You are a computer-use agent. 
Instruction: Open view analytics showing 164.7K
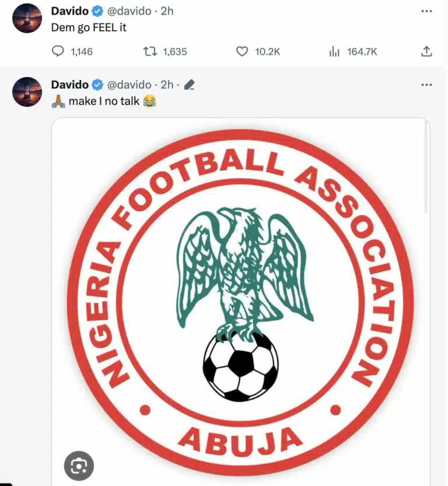coord(334,52)
